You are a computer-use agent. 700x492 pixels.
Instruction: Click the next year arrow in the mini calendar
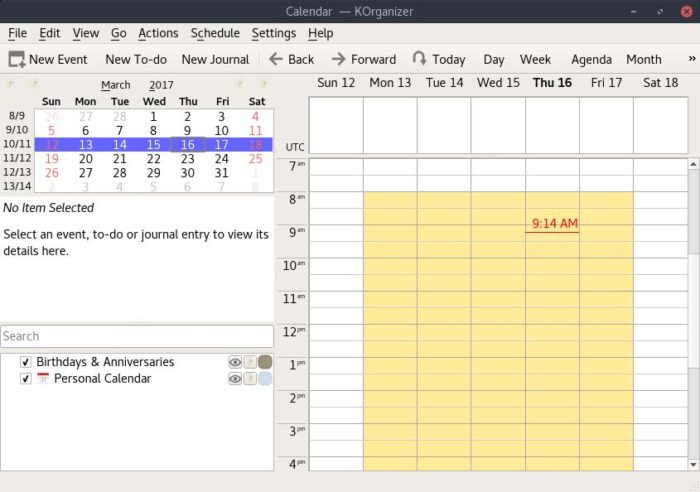264,84
